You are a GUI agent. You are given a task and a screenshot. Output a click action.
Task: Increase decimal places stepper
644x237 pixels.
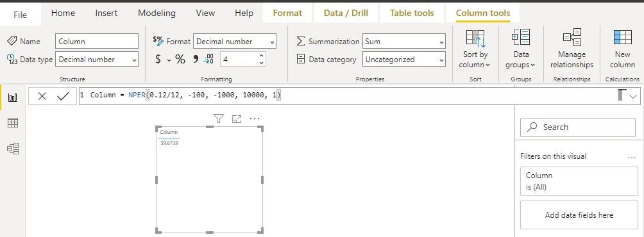click(x=261, y=55)
